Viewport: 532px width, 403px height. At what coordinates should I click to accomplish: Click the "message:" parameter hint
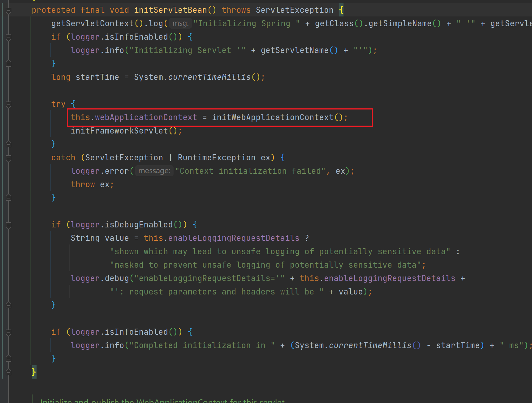click(x=154, y=171)
